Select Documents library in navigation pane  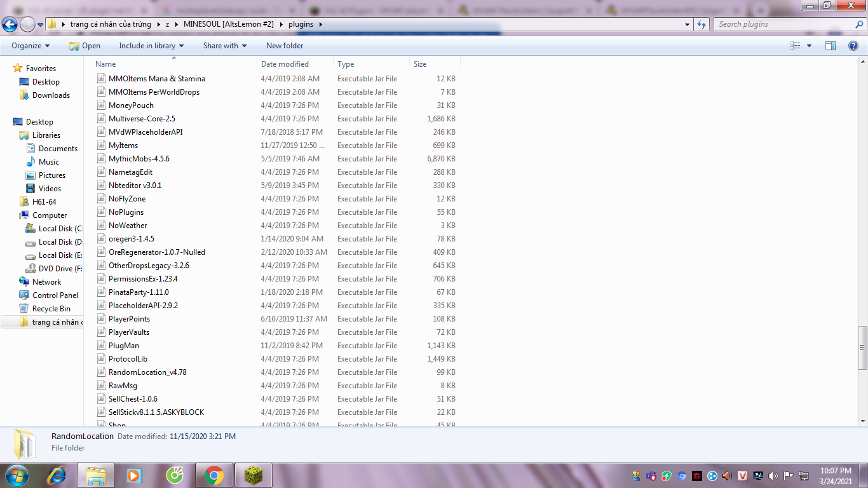58,149
